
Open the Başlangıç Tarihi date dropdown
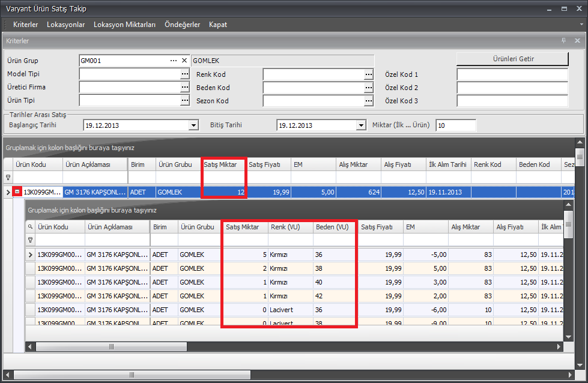pos(193,125)
